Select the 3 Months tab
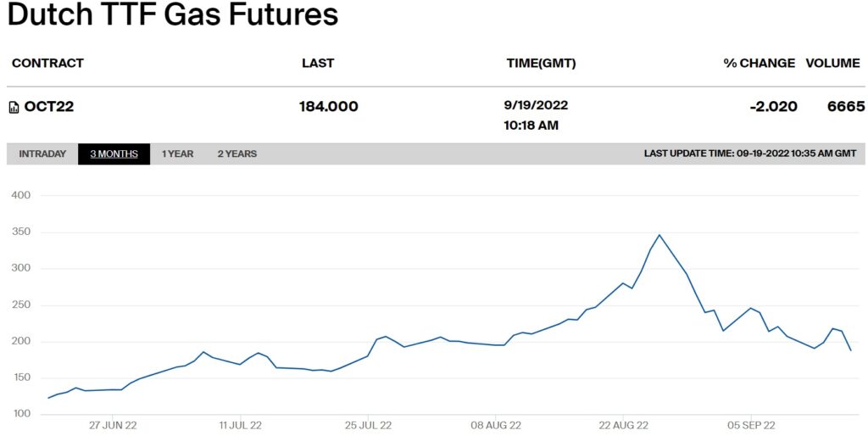Screen dimensions: 868x436 (114, 154)
